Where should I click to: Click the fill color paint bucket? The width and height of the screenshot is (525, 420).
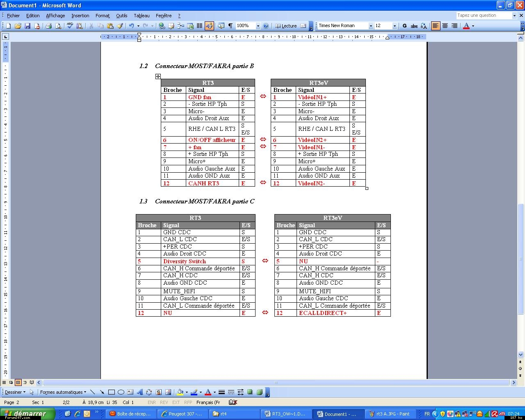(180, 392)
